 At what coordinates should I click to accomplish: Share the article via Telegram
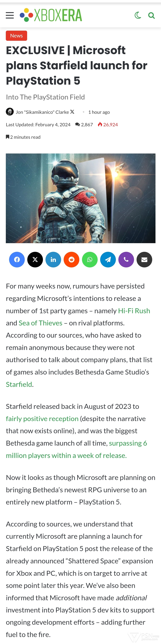[x=108, y=260]
